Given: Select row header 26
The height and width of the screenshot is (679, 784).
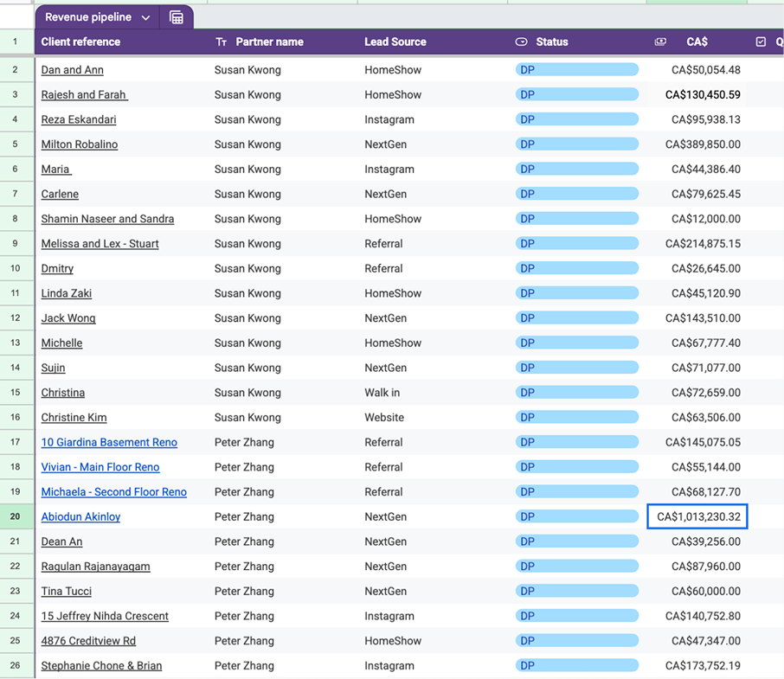Looking at the screenshot, I should point(16,665).
